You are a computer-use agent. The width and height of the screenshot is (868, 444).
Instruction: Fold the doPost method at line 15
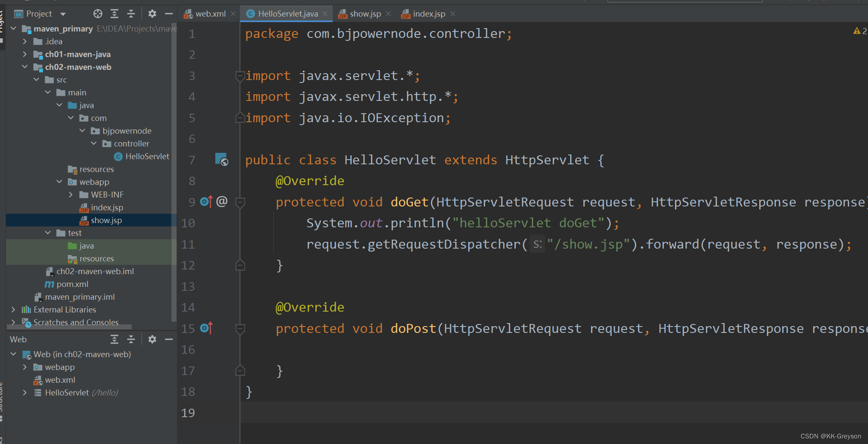click(x=240, y=329)
